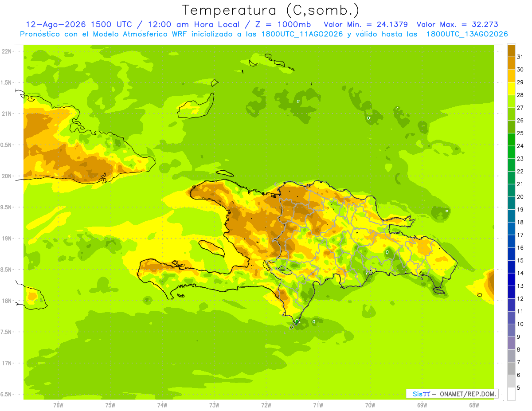This screenshot has height=411, width=532.
Task: Click the '72W' longitude axis label
Action: pos(266,404)
